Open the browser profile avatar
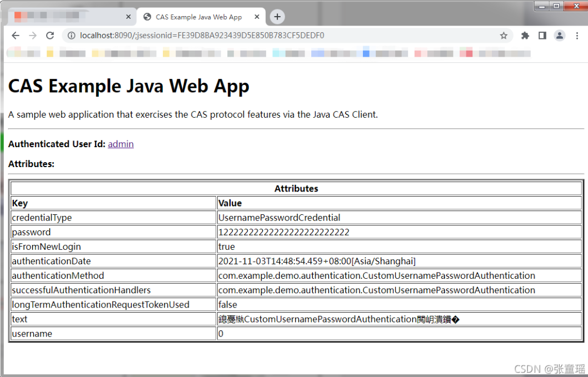This screenshot has height=377, width=588. 560,35
